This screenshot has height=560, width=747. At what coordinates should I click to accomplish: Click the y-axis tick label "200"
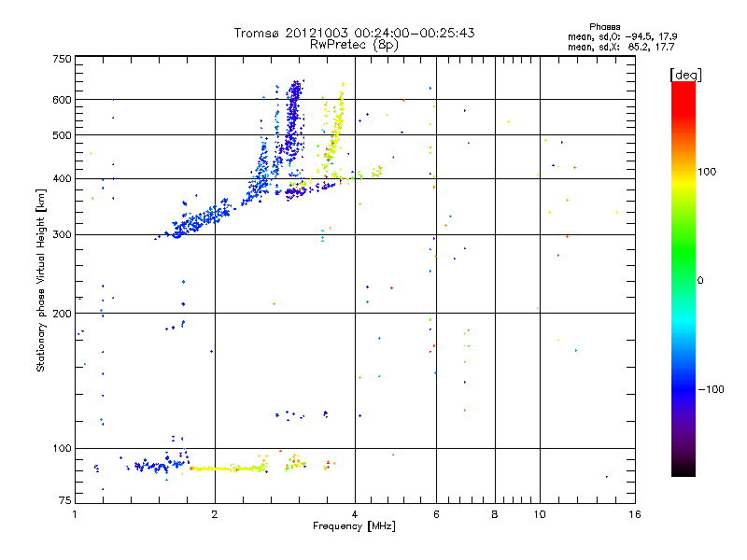click(63, 314)
